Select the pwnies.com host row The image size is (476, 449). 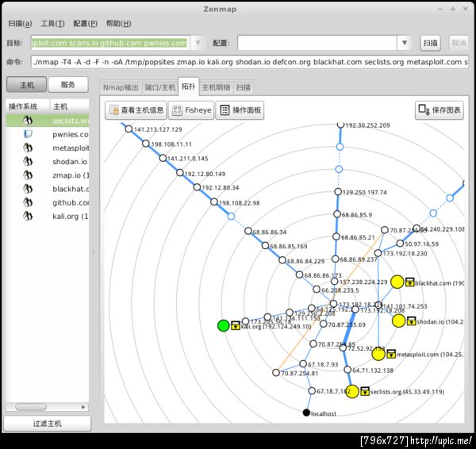48,134
